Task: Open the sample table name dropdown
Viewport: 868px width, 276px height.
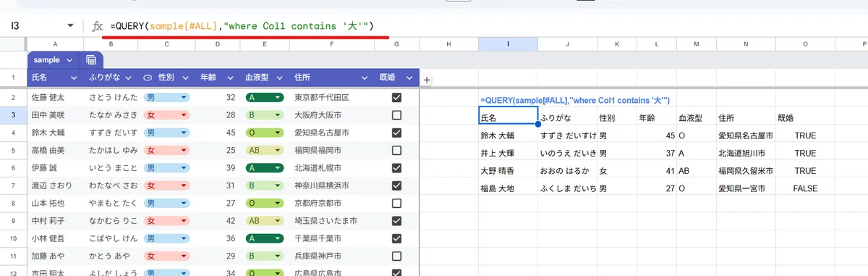Action: click(x=69, y=60)
